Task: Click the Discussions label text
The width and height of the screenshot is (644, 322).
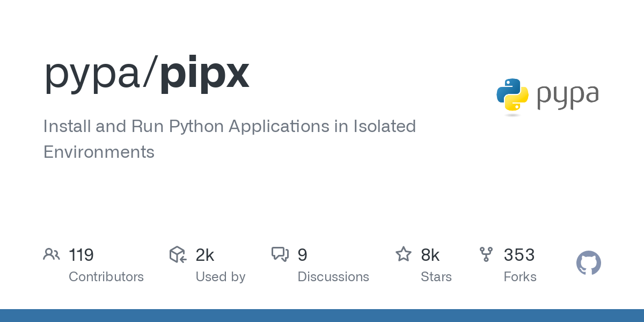Action: click(333, 277)
